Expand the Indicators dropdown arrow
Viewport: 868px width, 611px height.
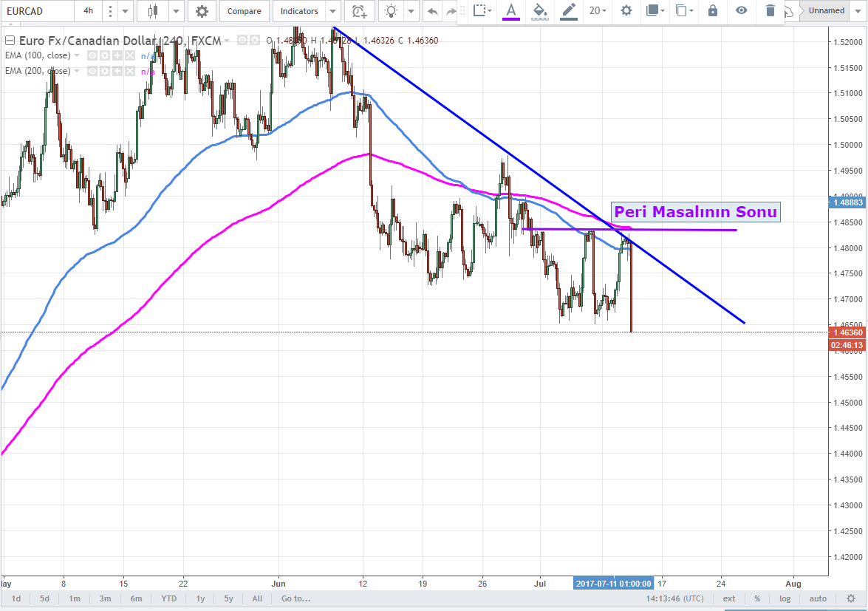[x=332, y=11]
